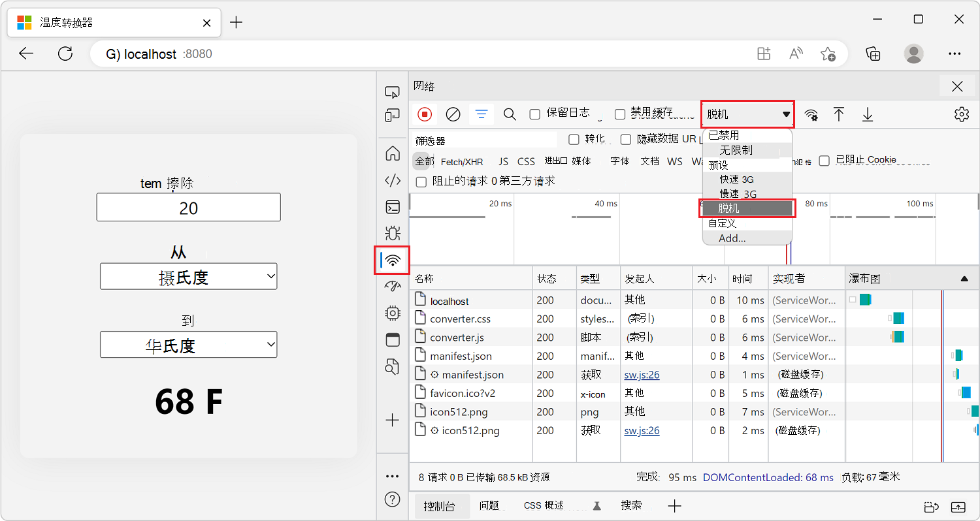
Task: Enable the 禁用缓存 checkbox
Action: tap(620, 114)
